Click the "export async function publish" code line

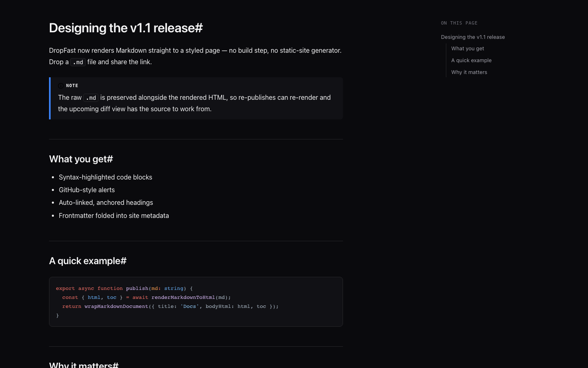click(x=124, y=288)
